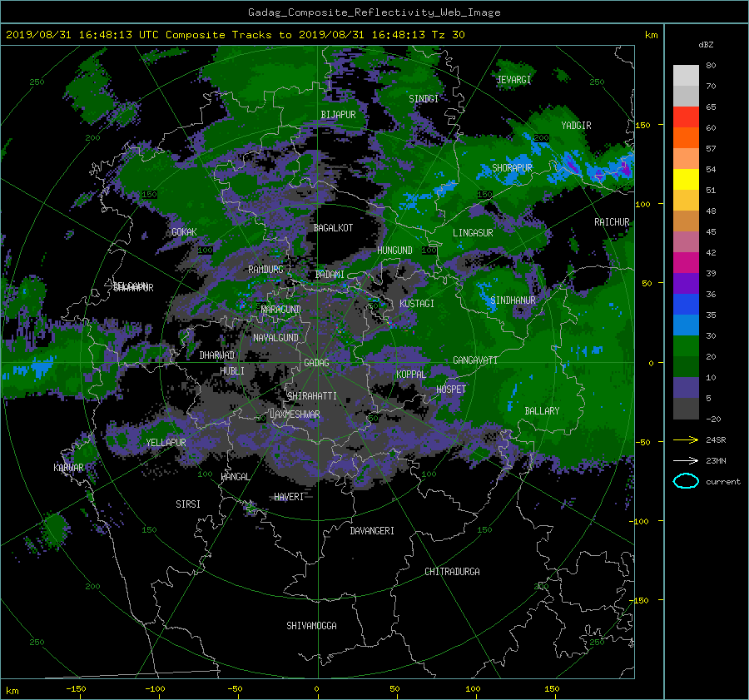Click the red 60 dBZ legend swatch
This screenshot has height=700, width=749.
(x=686, y=117)
